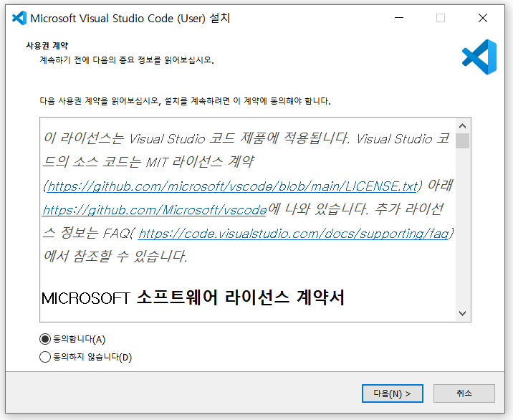Click the 취소 button
This screenshot has height=420, width=513.
(464, 393)
